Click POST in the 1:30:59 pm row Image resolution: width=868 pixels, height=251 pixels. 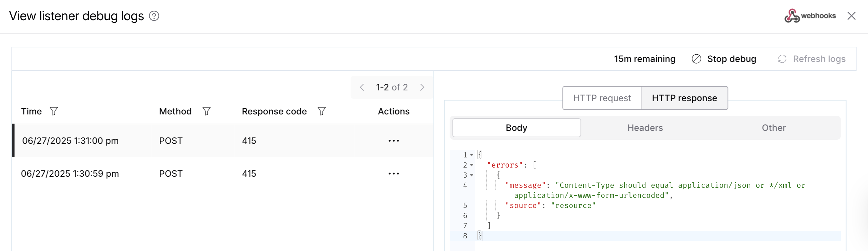170,174
